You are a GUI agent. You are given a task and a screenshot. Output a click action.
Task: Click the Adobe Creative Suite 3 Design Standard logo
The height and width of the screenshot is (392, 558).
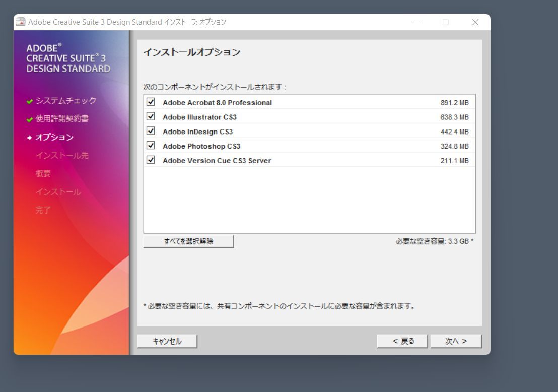pyautogui.click(x=68, y=58)
